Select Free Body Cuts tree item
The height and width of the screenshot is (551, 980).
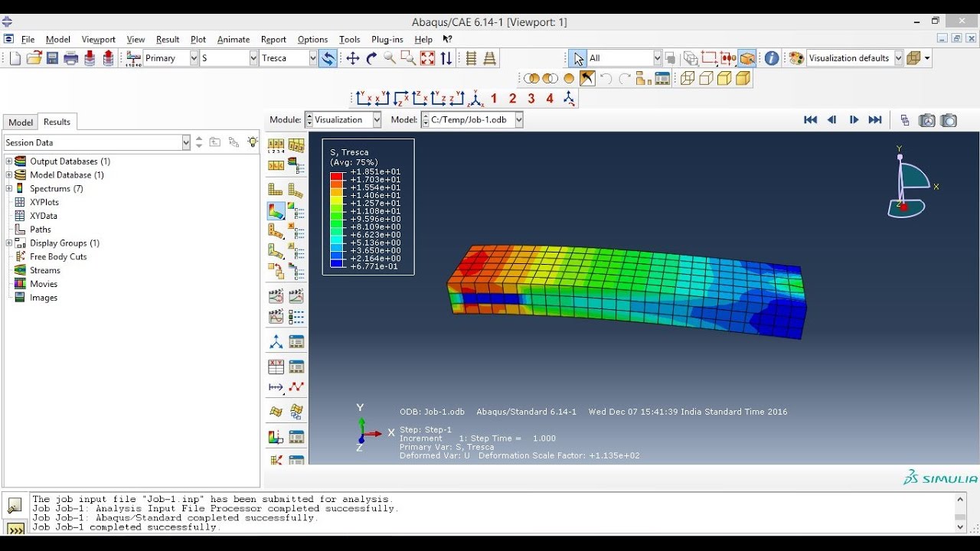57,256
